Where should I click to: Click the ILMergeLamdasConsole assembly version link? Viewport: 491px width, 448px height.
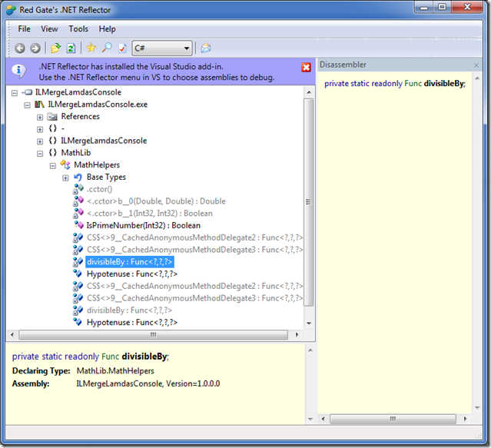(148, 383)
